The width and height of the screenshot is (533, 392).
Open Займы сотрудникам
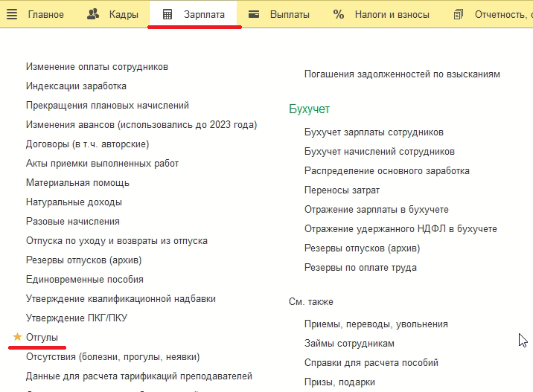(x=349, y=344)
